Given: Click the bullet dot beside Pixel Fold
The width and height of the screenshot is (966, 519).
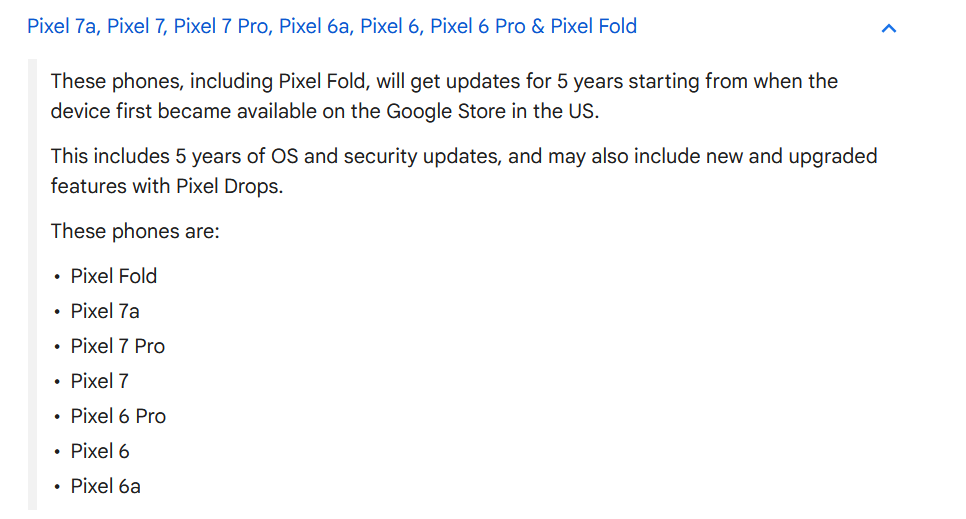Looking at the screenshot, I should [x=57, y=277].
